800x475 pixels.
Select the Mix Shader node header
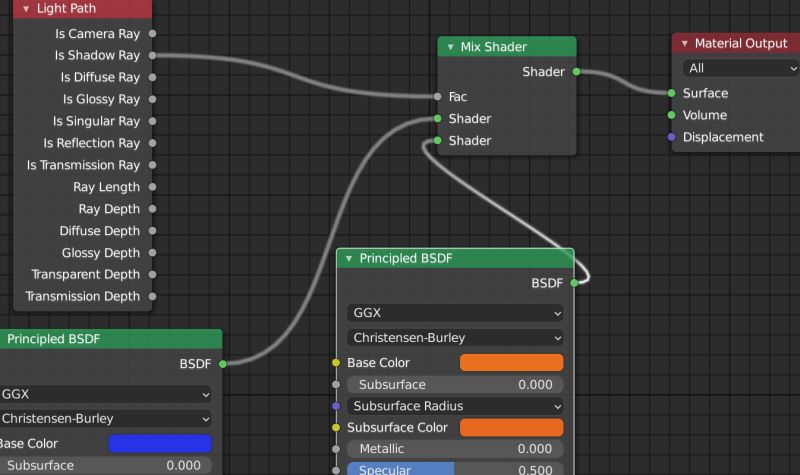click(507, 46)
